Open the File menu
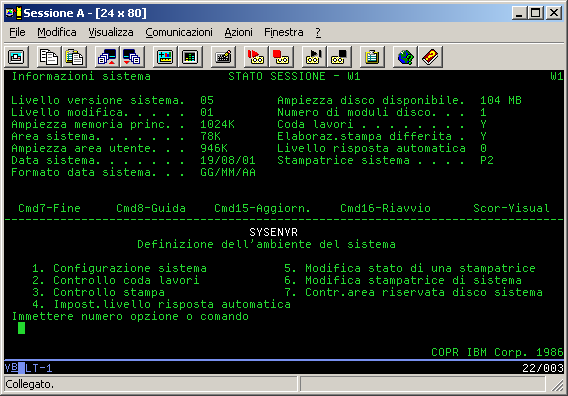Image resolution: width=568 pixels, height=396 pixels. (17, 32)
